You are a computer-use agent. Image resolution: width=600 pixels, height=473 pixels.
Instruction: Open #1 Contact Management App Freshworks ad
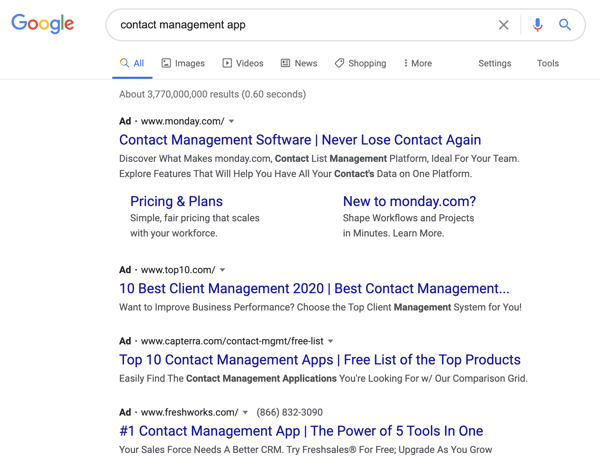(301, 431)
